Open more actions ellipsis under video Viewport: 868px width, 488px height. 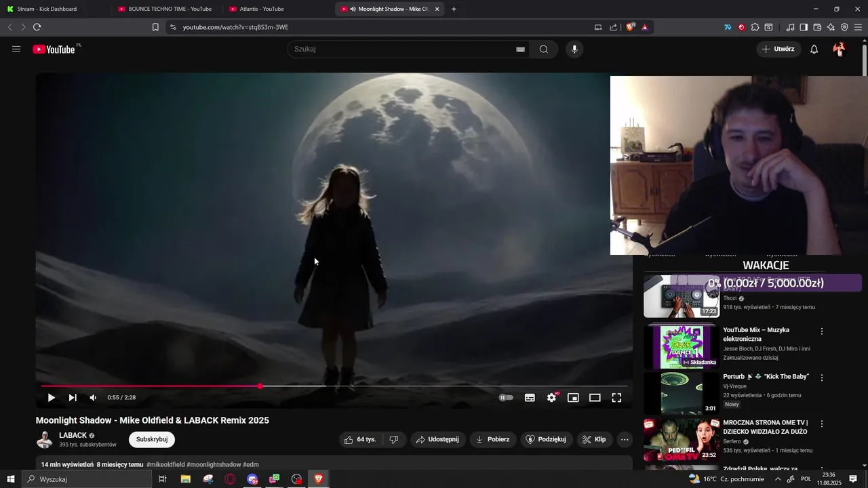[x=625, y=439]
